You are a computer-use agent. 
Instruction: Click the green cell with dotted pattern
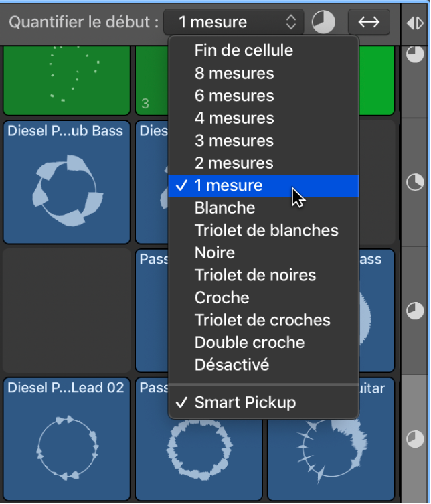[x=66, y=80]
